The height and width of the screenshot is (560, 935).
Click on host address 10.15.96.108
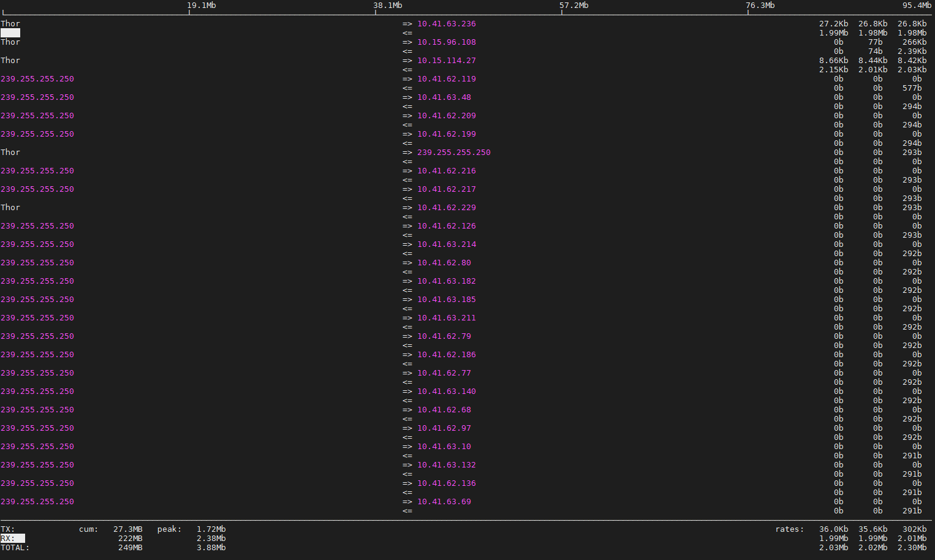447,42
